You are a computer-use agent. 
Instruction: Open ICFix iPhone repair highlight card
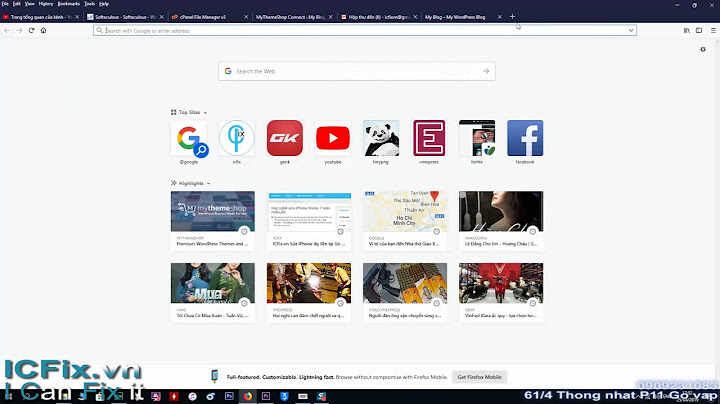coord(309,220)
